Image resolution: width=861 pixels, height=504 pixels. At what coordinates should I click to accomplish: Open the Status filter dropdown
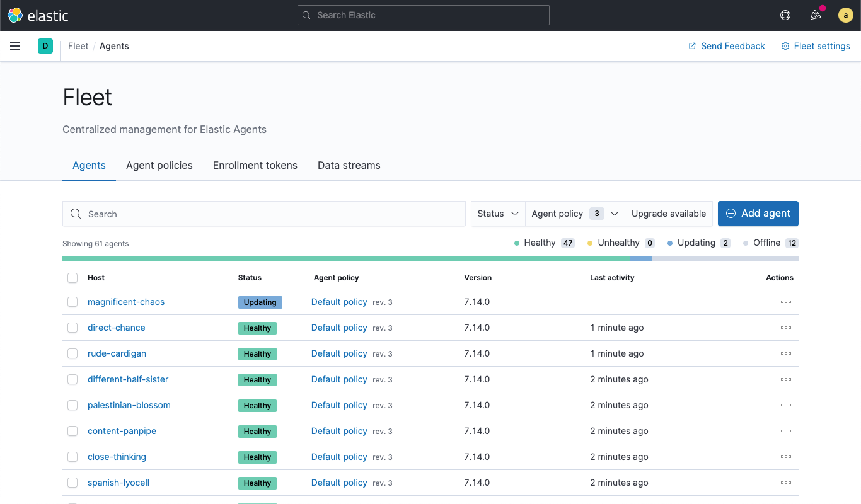(x=498, y=214)
